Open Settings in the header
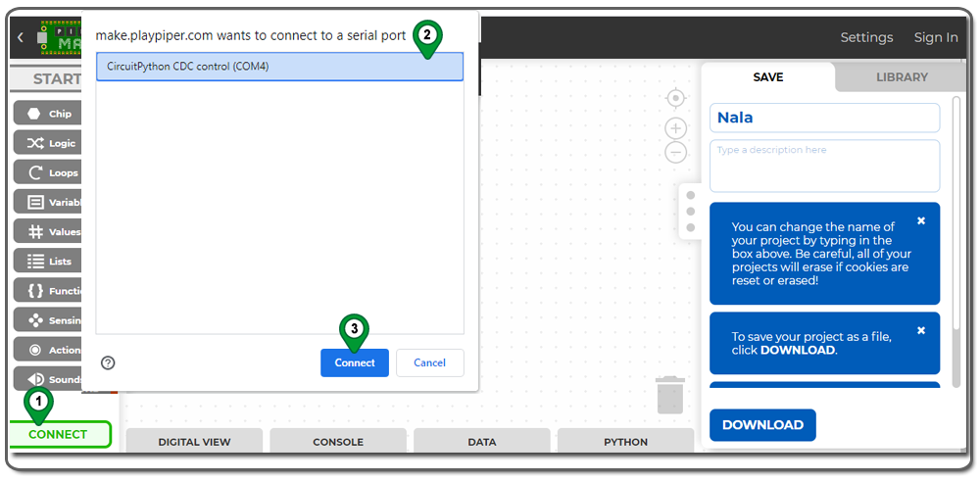The width and height of the screenshot is (980, 482). [866, 37]
